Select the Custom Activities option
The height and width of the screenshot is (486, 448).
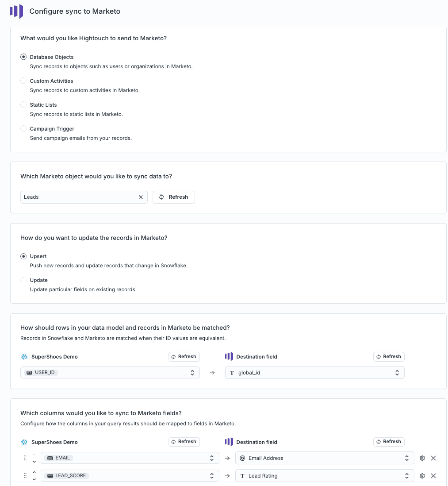pos(23,81)
